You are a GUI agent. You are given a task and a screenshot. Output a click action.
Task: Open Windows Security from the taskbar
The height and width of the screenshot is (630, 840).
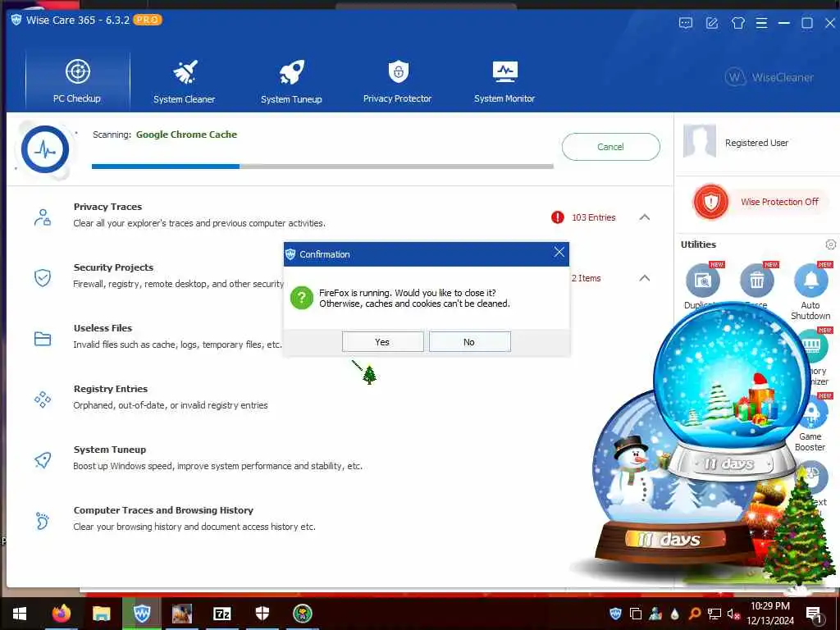pos(262,614)
